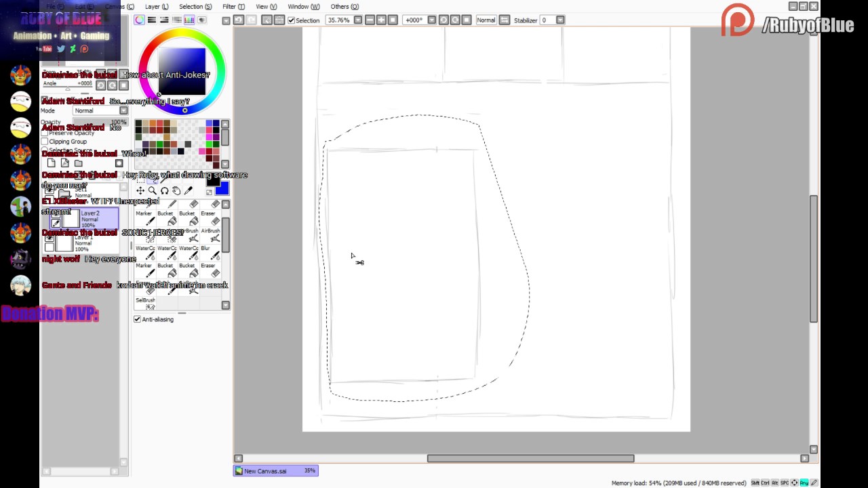The width and height of the screenshot is (868, 488).
Task: Open the Selection menu
Action: click(195, 7)
